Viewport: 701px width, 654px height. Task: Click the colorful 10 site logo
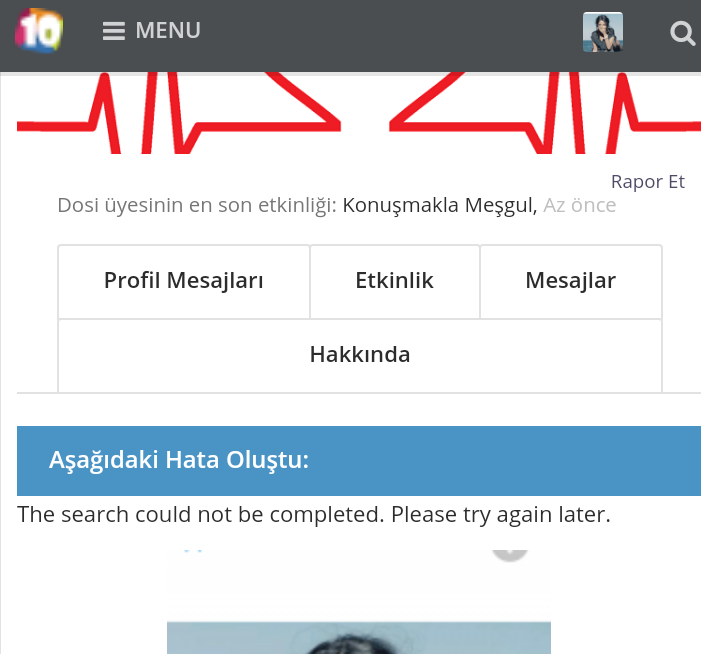(39, 31)
